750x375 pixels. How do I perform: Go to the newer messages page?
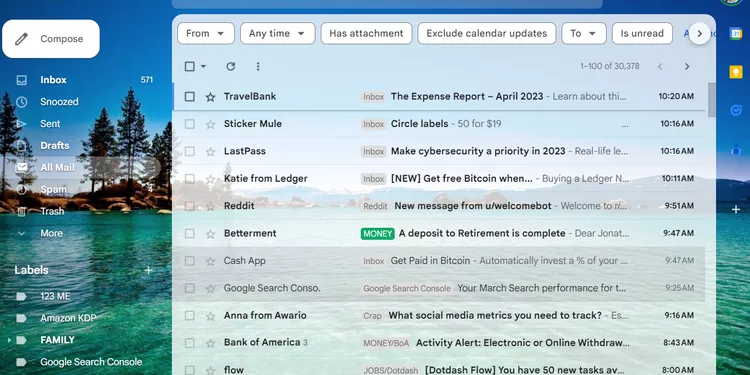[660, 66]
